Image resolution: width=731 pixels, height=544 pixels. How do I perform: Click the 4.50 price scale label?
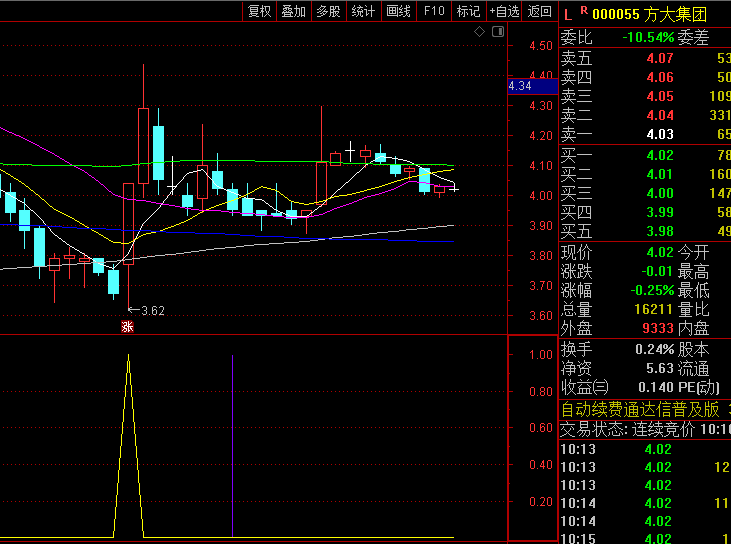tap(541, 46)
